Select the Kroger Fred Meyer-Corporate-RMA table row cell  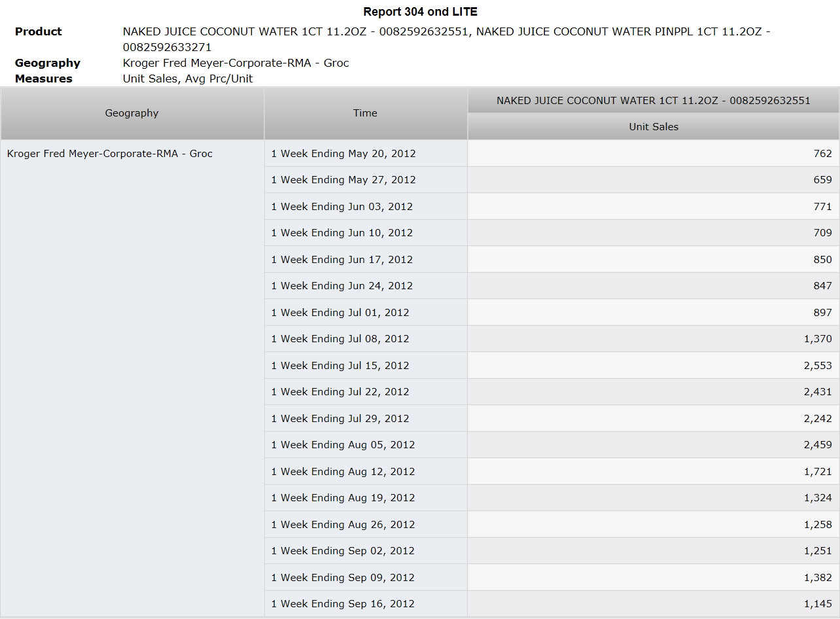point(132,378)
